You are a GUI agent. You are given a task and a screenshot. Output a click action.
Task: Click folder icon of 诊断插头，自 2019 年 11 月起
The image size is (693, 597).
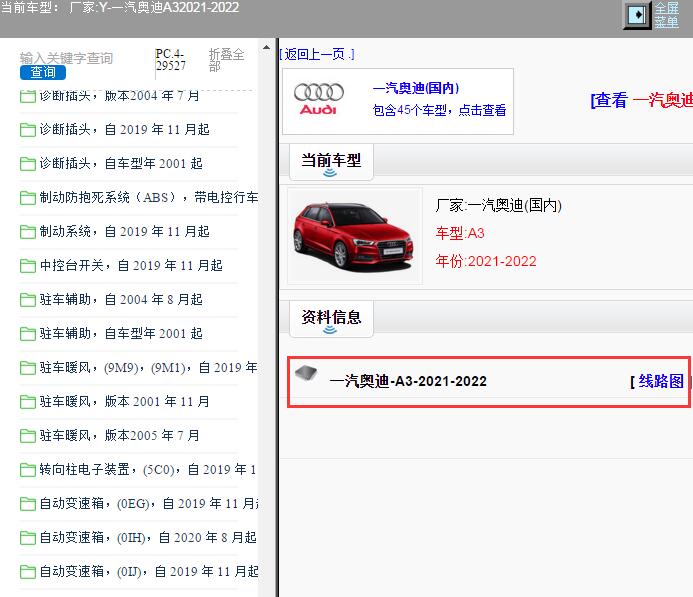(x=28, y=130)
